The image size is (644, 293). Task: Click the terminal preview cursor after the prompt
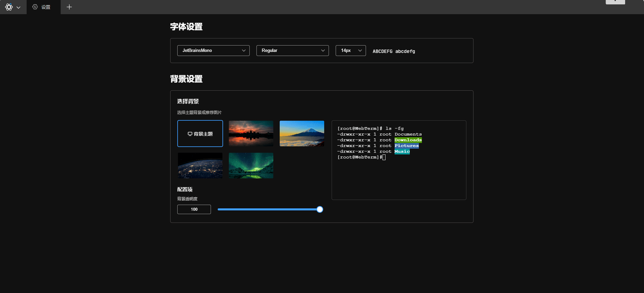point(384,157)
